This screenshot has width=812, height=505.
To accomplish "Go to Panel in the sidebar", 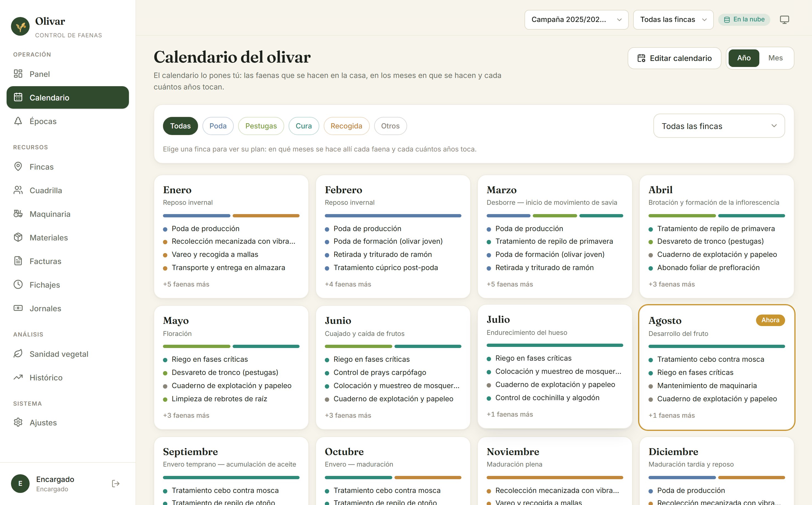I will [68, 74].
